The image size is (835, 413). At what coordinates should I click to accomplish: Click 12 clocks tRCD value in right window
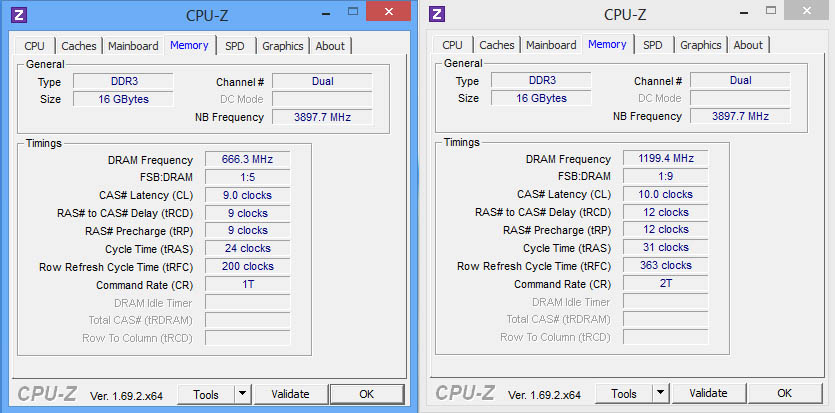(x=666, y=212)
